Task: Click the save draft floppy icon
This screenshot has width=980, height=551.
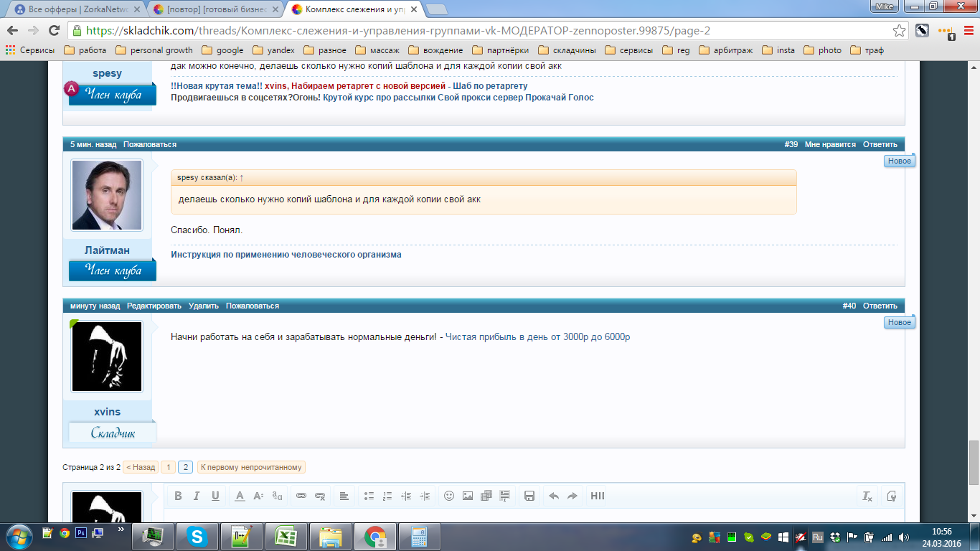Action: [x=529, y=496]
